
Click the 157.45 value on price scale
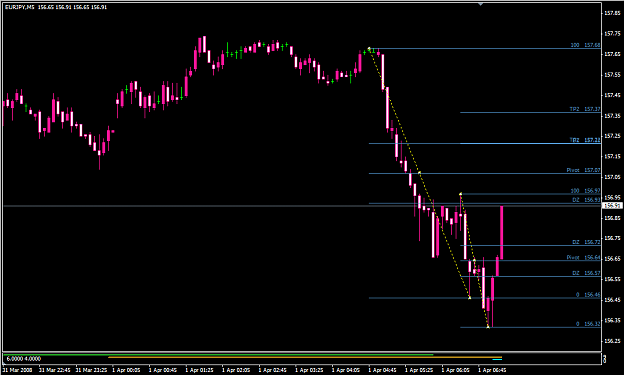tap(613, 95)
